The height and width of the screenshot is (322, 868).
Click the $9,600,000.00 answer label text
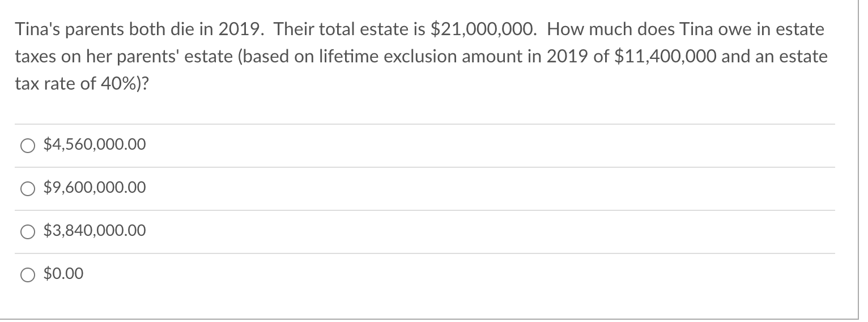click(x=95, y=188)
